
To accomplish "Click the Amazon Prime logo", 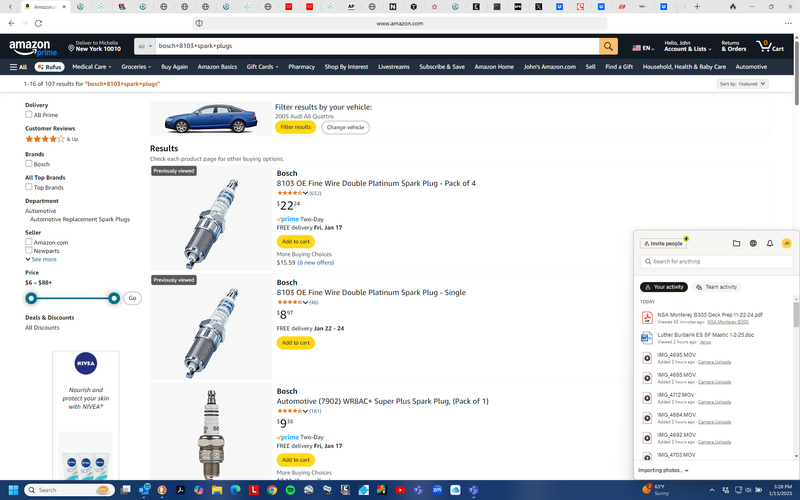I will [33, 48].
